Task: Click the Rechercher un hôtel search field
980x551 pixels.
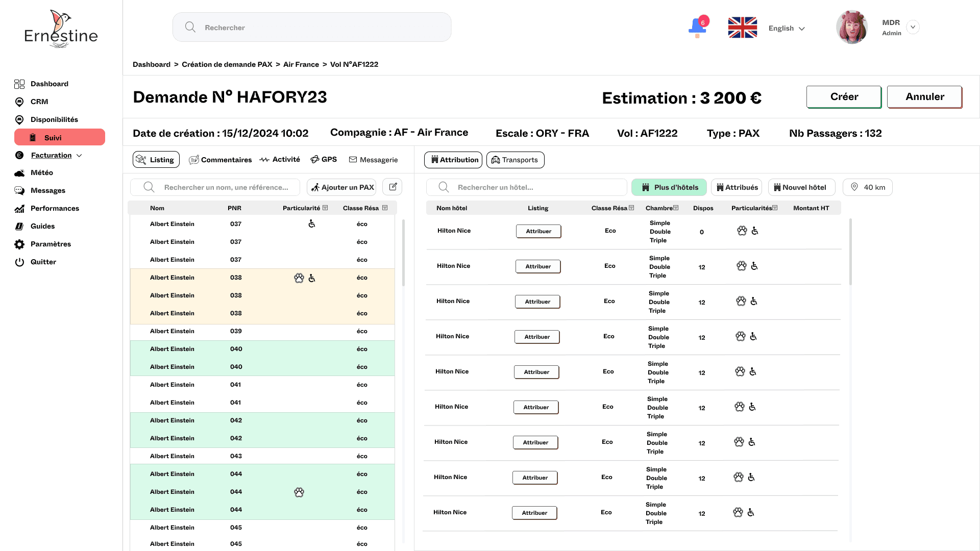Action: click(526, 187)
